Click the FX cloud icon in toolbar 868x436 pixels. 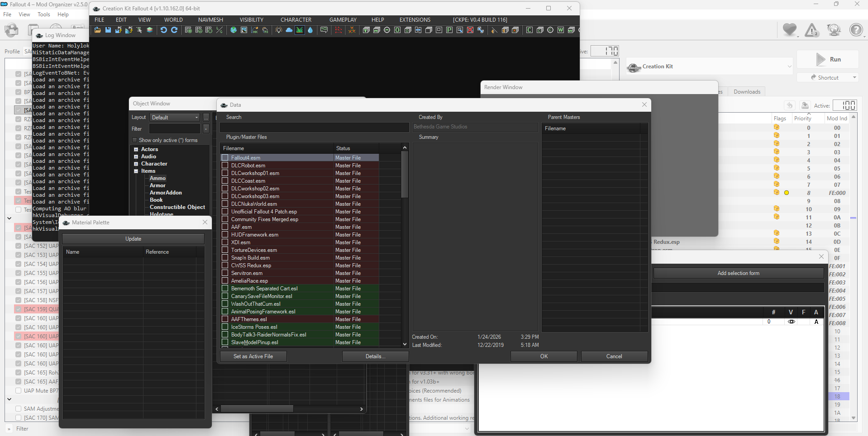(x=265, y=30)
